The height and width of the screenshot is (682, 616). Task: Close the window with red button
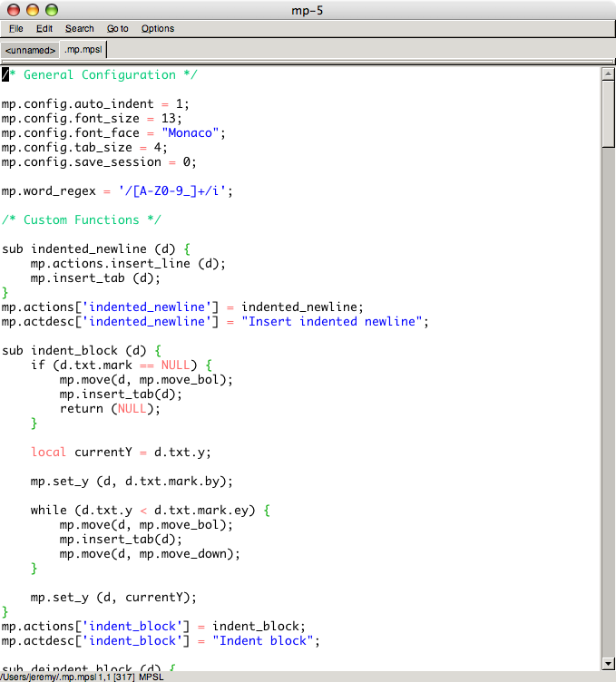coord(14,10)
